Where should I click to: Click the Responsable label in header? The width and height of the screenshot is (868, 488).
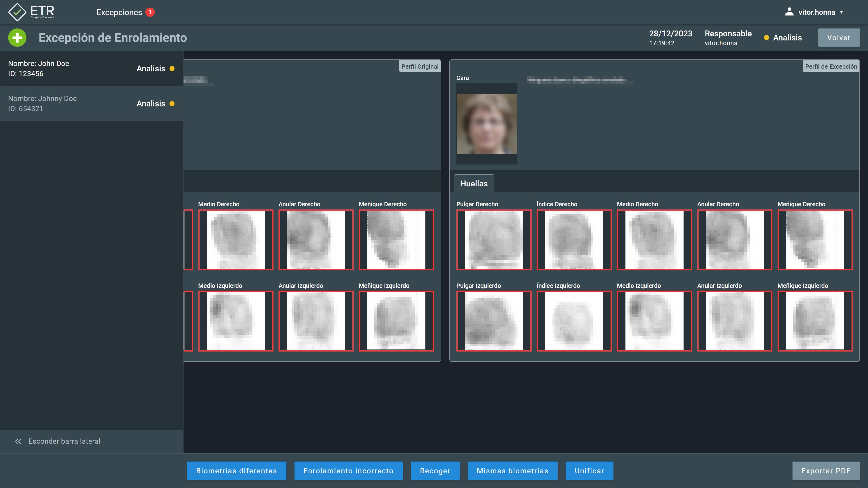(x=728, y=34)
